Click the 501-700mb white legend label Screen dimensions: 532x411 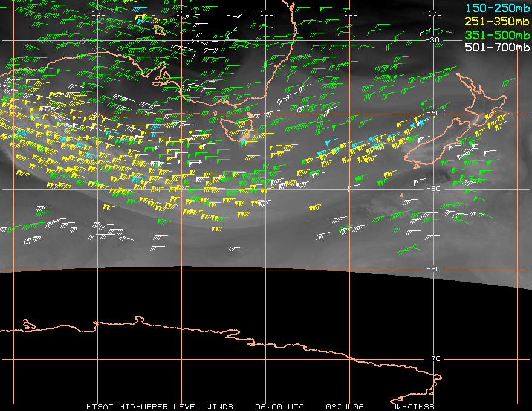point(497,47)
